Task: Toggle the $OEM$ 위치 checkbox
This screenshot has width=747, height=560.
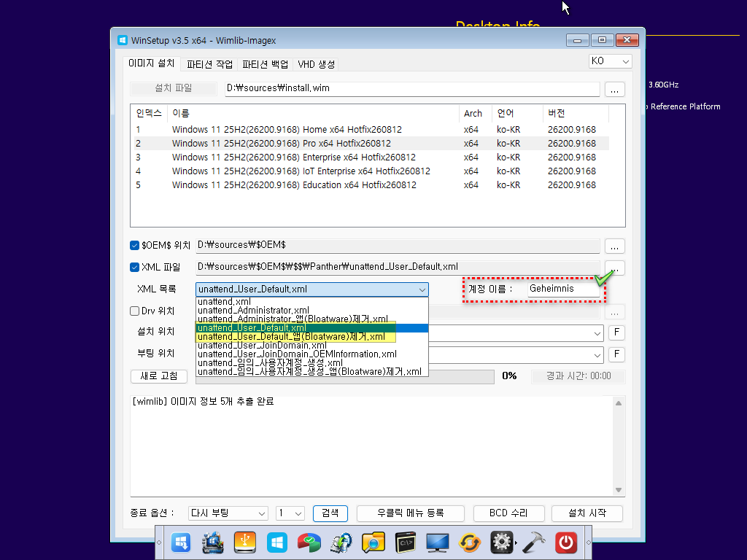Action: tap(134, 245)
